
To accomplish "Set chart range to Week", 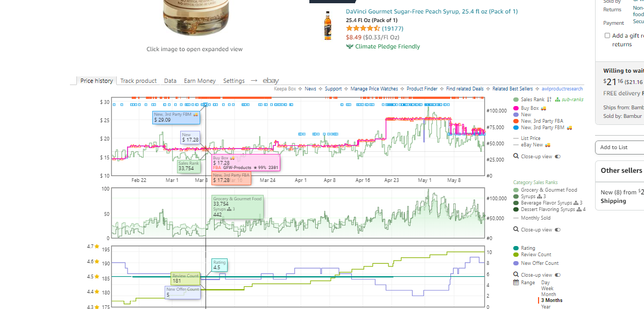I will [547, 289].
